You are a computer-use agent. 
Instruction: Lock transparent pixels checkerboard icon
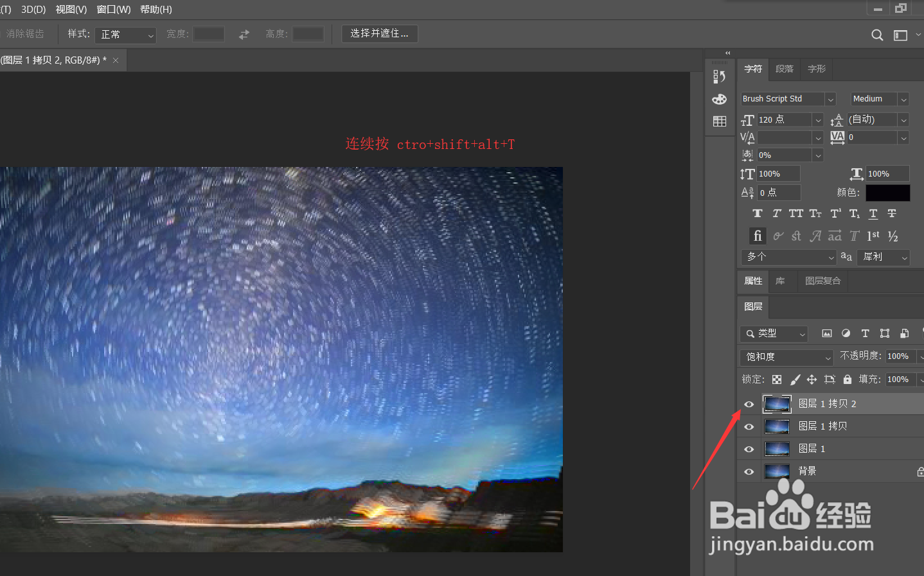click(x=777, y=380)
